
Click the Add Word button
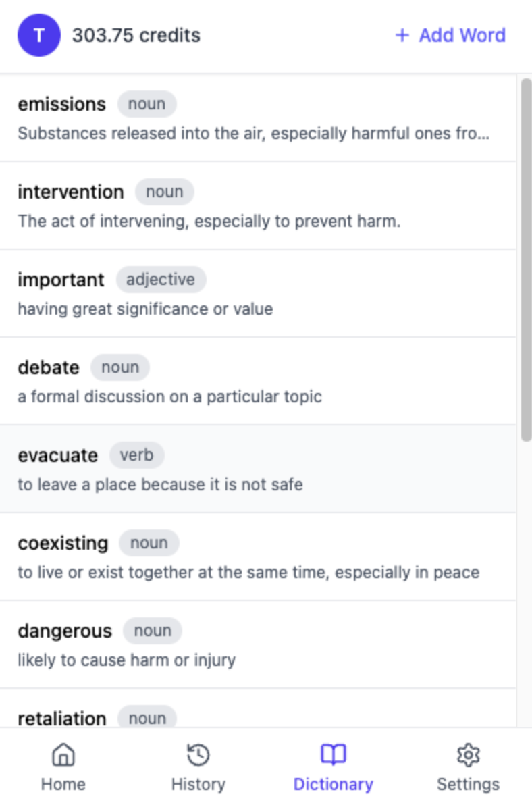click(x=450, y=35)
